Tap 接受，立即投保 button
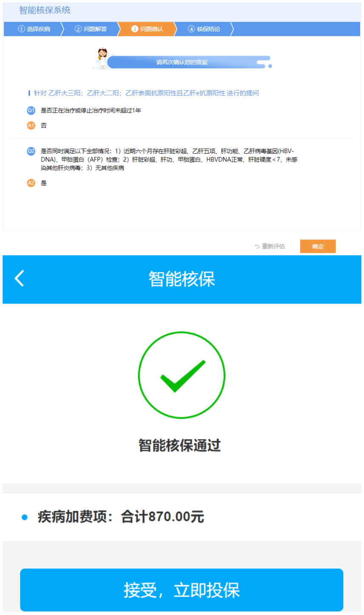This screenshot has height=615, width=364. point(182,590)
